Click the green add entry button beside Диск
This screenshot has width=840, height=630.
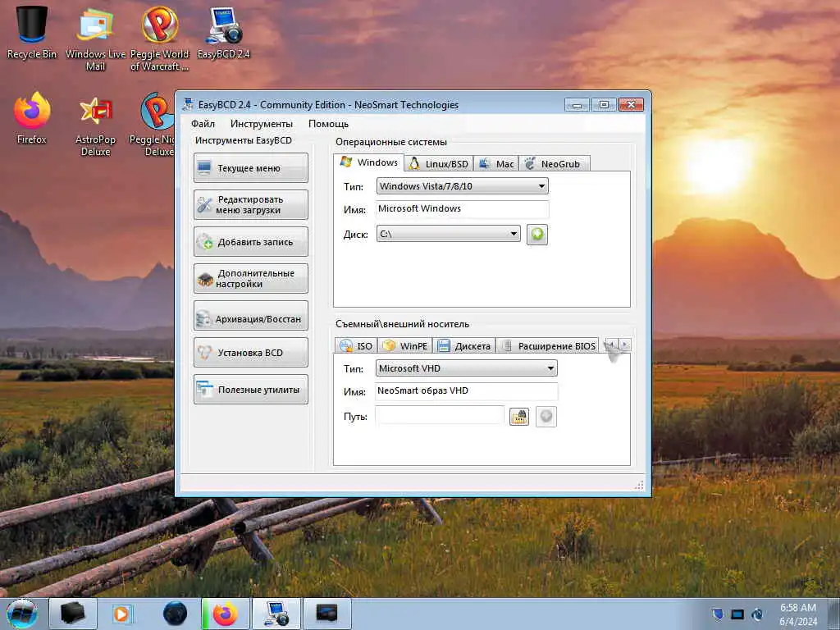(x=536, y=235)
